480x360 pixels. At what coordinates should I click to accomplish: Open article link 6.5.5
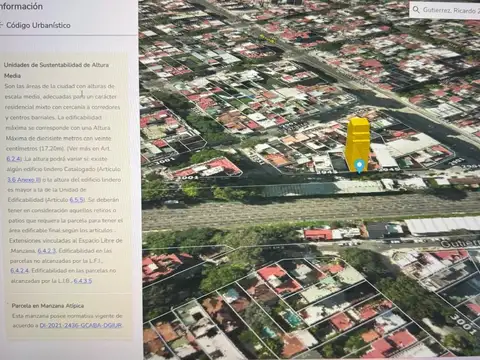click(77, 200)
